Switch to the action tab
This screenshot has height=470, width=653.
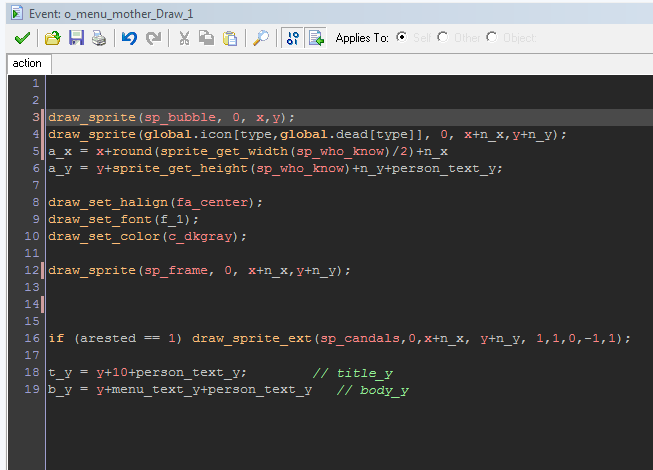tap(27, 63)
